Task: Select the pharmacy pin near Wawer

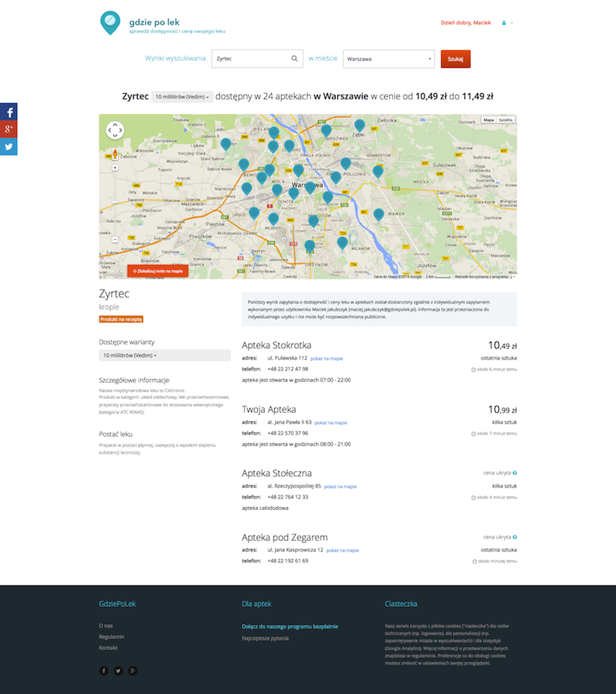Action: click(378, 215)
